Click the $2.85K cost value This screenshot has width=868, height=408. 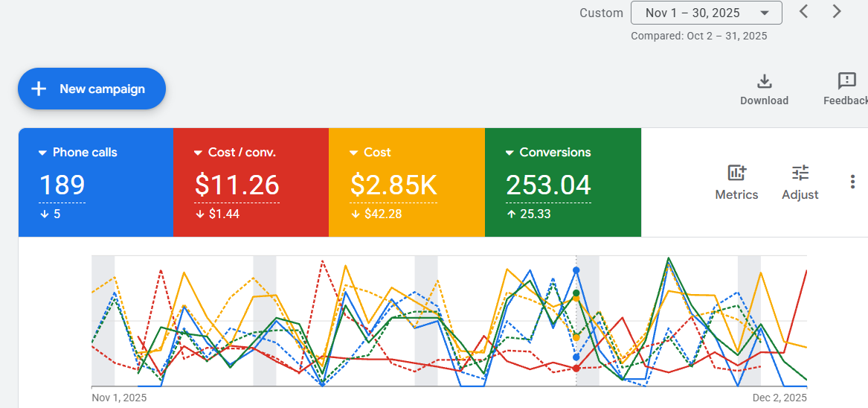coord(393,185)
